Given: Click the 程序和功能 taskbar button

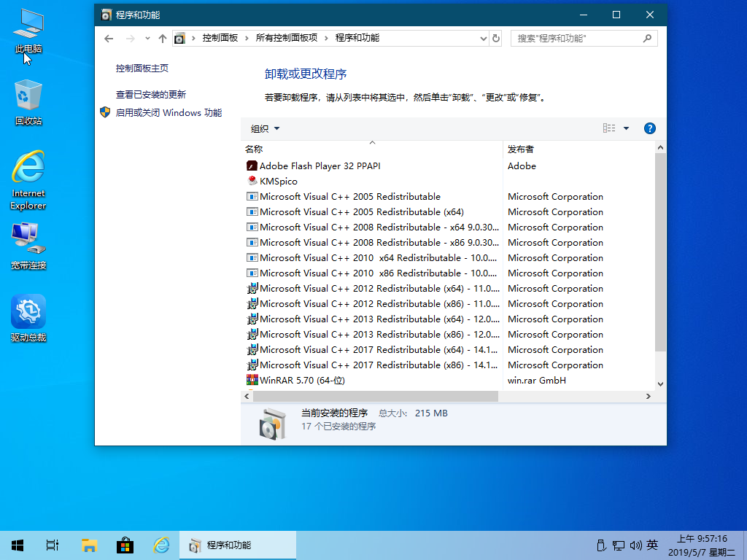Looking at the screenshot, I should click(238, 545).
